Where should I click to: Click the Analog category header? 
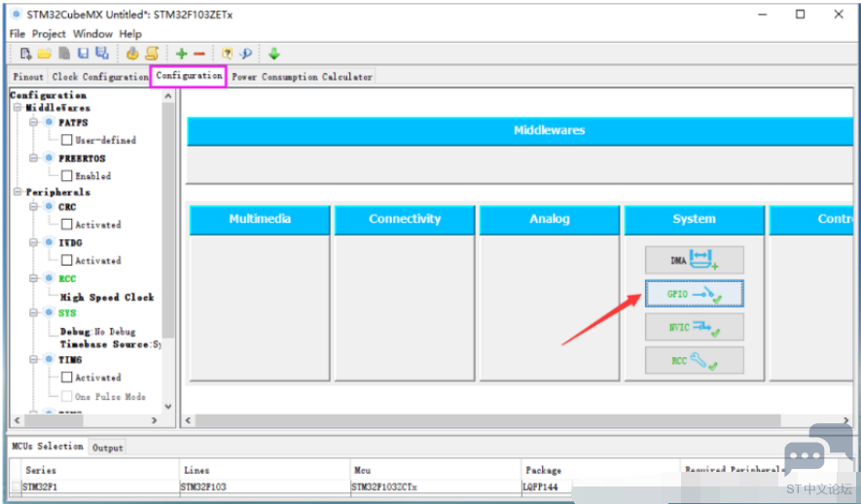point(550,219)
